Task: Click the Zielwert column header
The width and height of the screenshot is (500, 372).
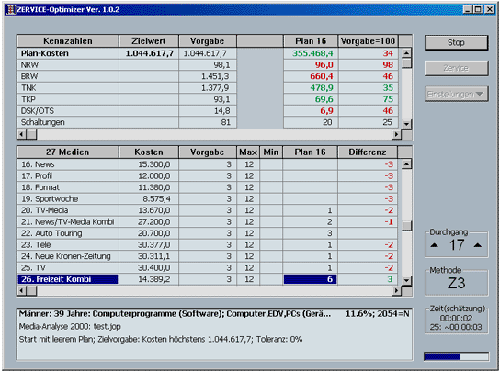Action: pos(148,41)
